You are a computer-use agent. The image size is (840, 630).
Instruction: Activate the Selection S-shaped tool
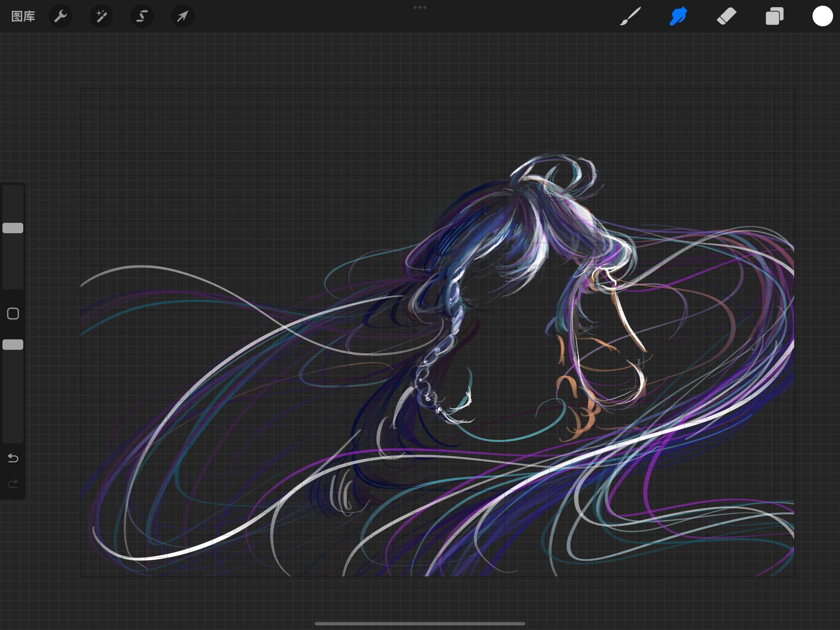point(142,16)
